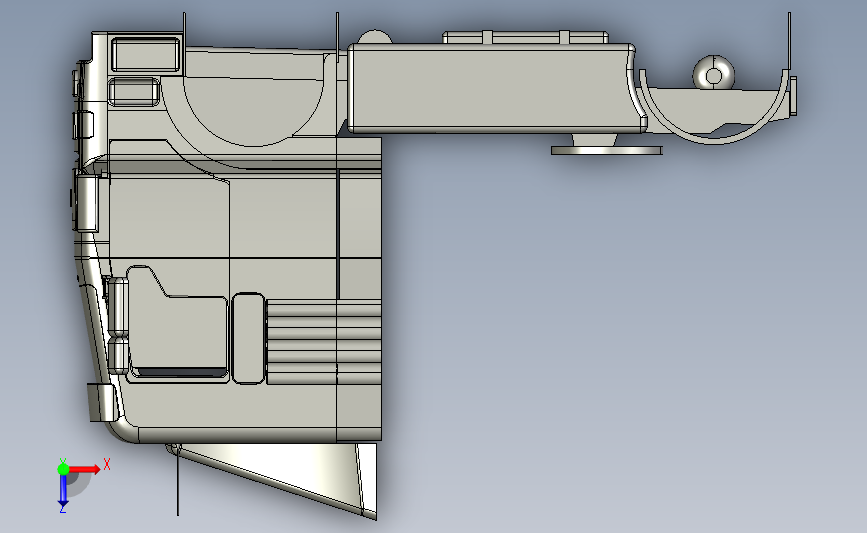
Task: Select the flat disc foot under the long arm
Action: click(x=607, y=150)
